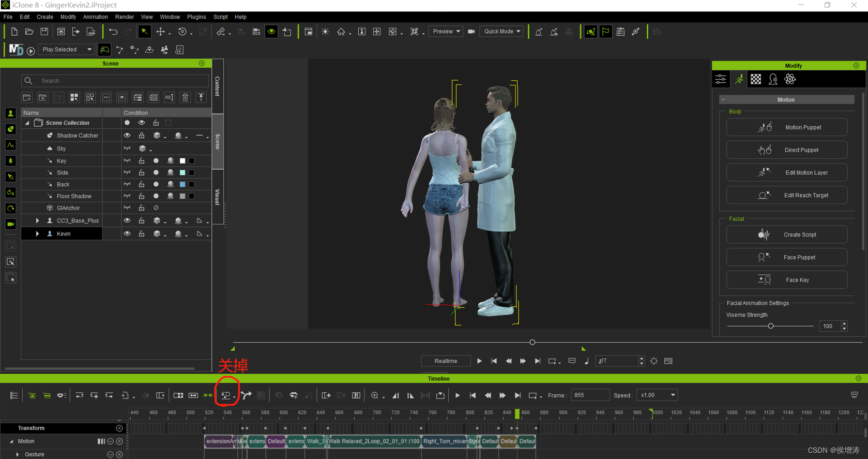Image resolution: width=868 pixels, height=459 pixels.
Task: Open Actor category in left sidebar
Action: coord(10,113)
